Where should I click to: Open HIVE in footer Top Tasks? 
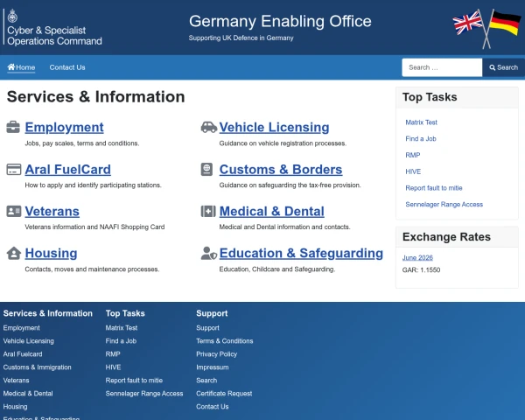pos(113,367)
